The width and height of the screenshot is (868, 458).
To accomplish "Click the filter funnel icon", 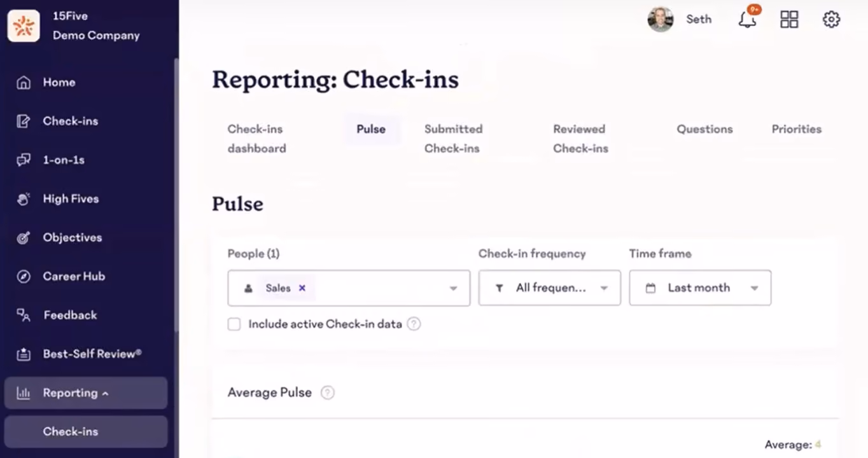I will 500,289.
